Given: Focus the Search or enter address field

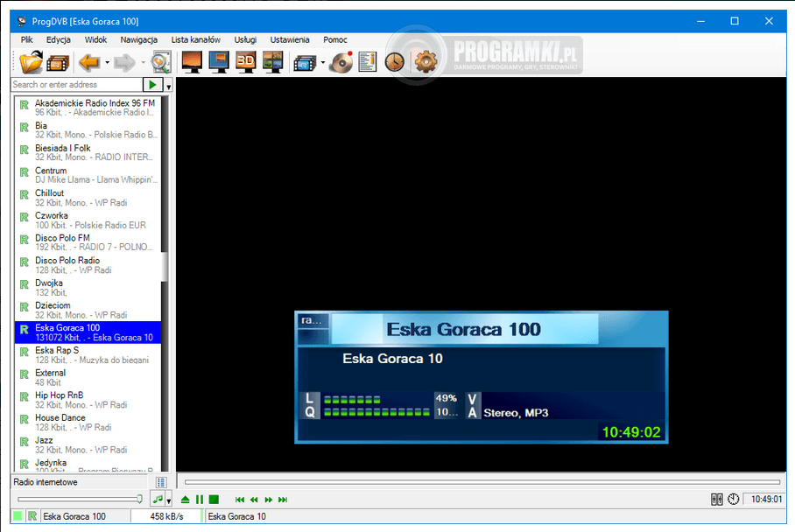Looking at the screenshot, I should click(x=78, y=85).
